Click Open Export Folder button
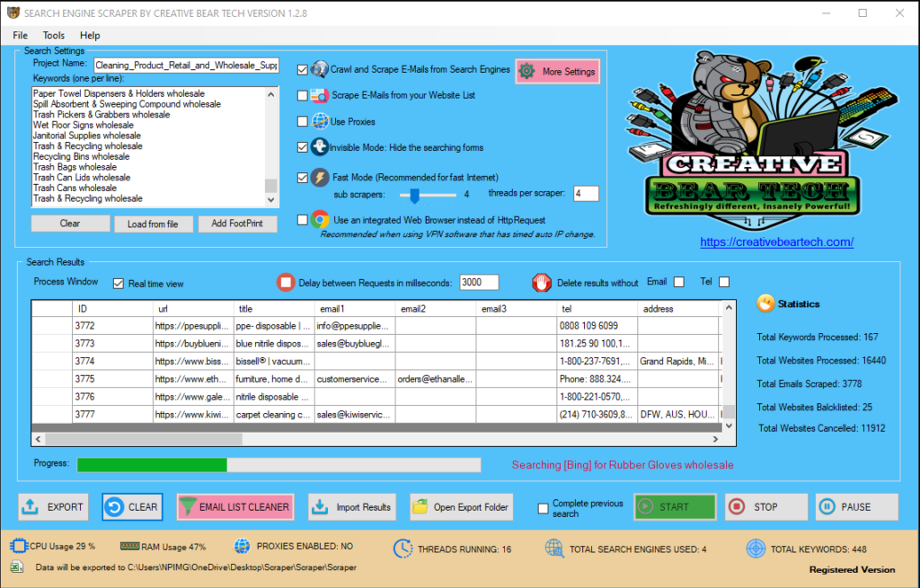920x588 pixels. (x=461, y=507)
